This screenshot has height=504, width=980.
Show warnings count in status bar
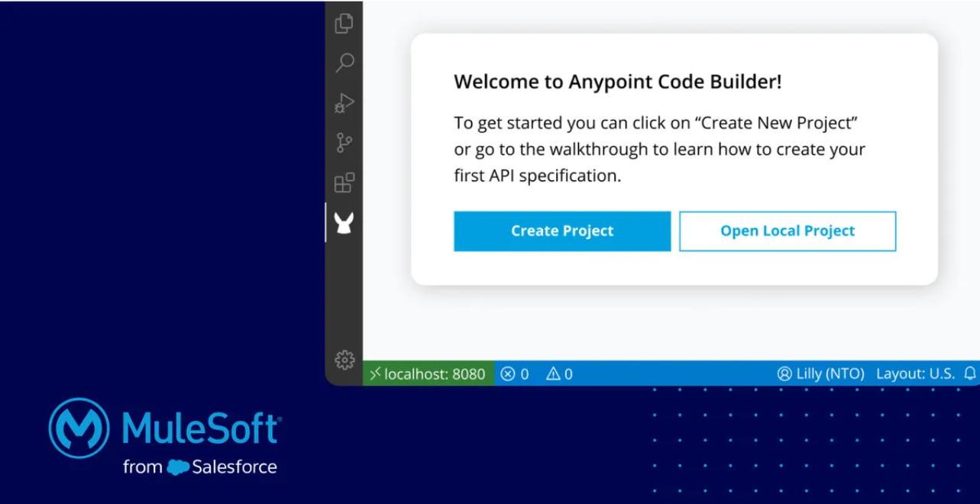[x=559, y=374]
